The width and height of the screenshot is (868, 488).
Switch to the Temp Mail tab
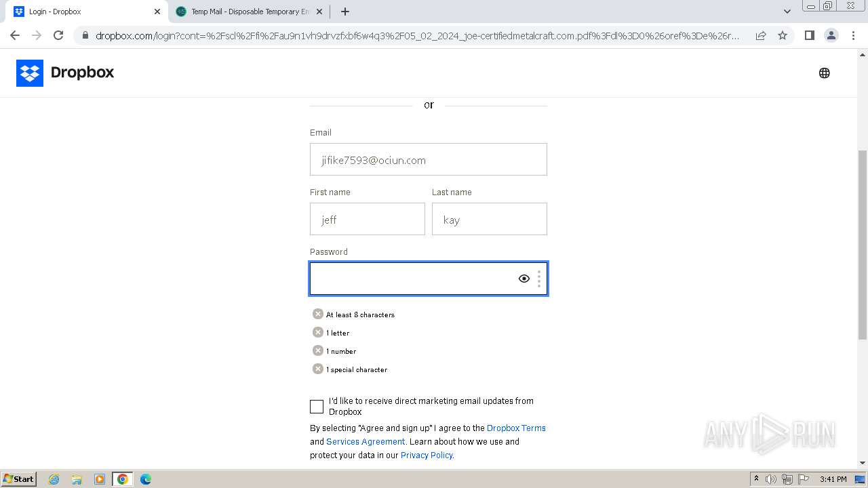(x=249, y=12)
